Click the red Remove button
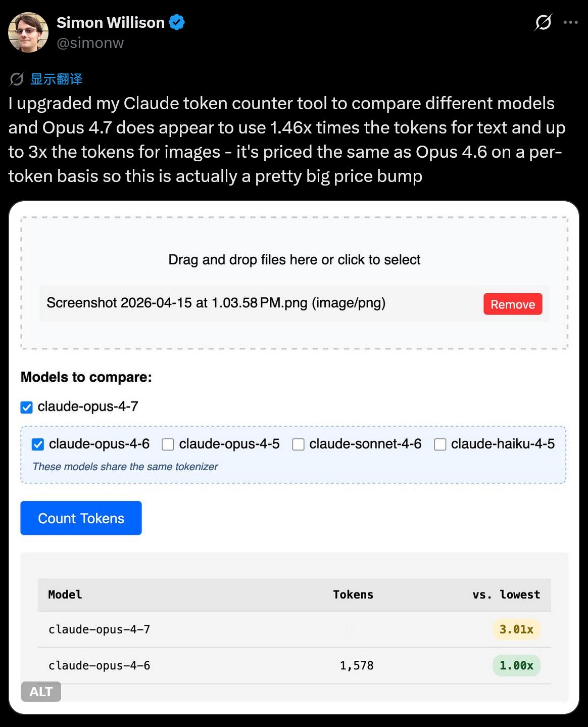Viewport: 588px width, 727px height. click(512, 304)
